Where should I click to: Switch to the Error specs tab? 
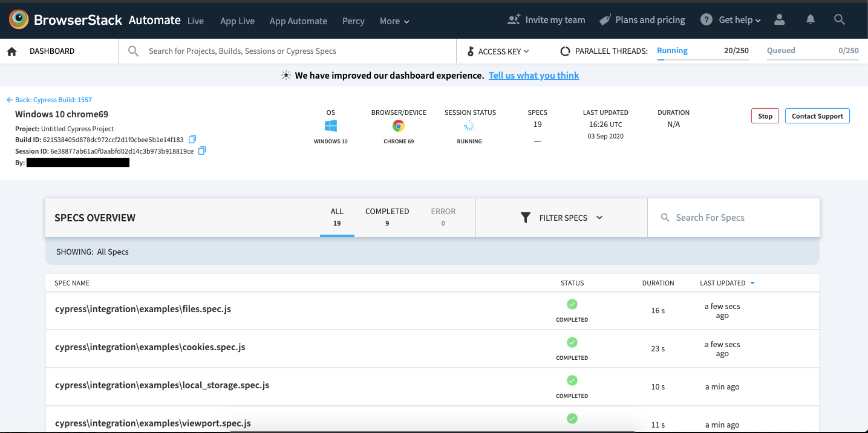pos(443,217)
